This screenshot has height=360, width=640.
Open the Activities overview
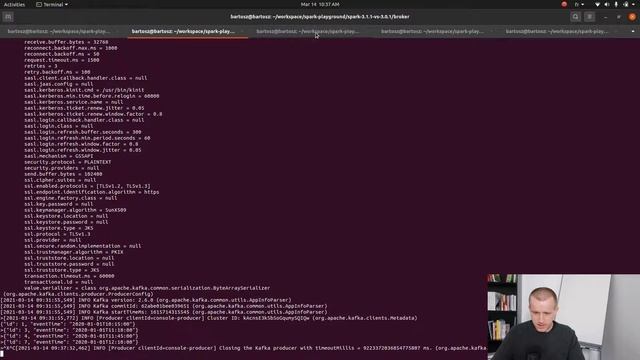point(14,4)
